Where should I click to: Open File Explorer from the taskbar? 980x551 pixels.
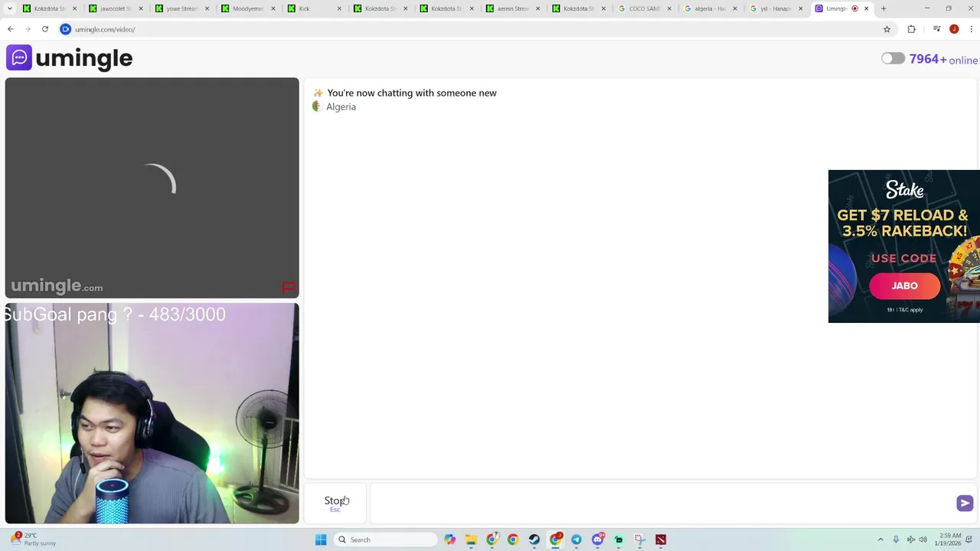tap(471, 540)
